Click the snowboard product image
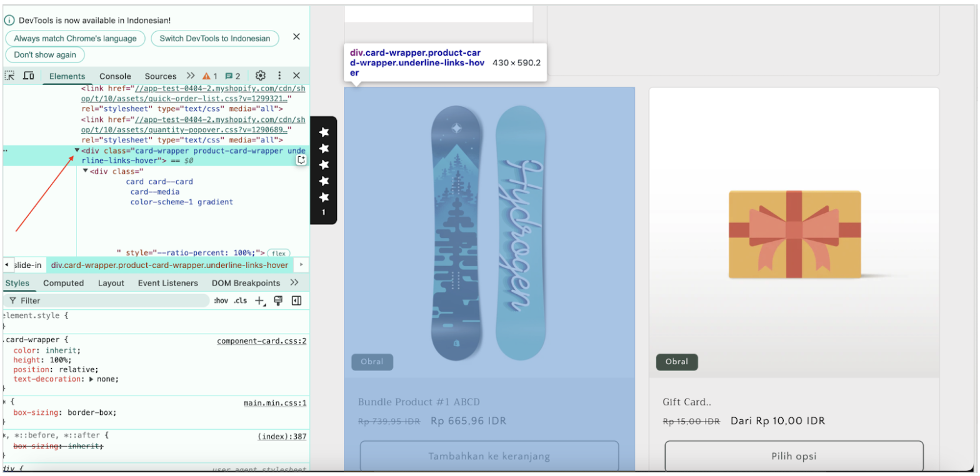 click(x=489, y=232)
